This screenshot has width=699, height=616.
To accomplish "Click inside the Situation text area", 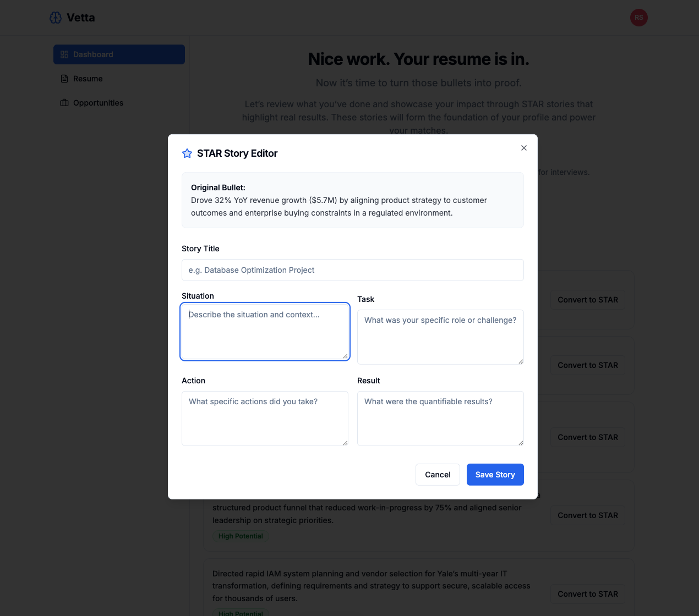I will pos(265,330).
